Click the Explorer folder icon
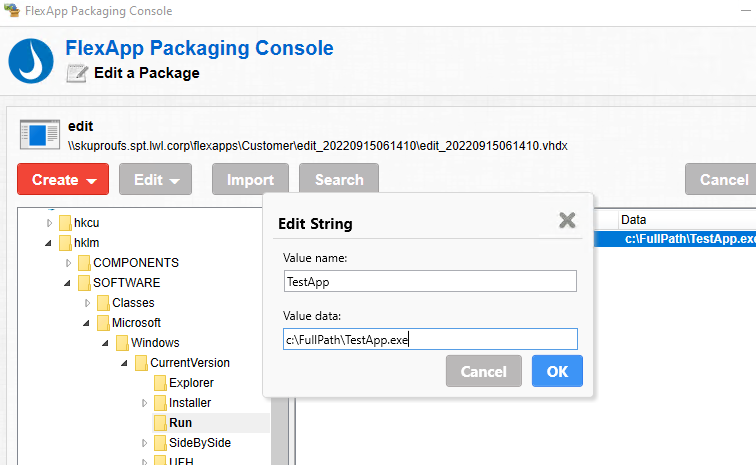 (160, 383)
